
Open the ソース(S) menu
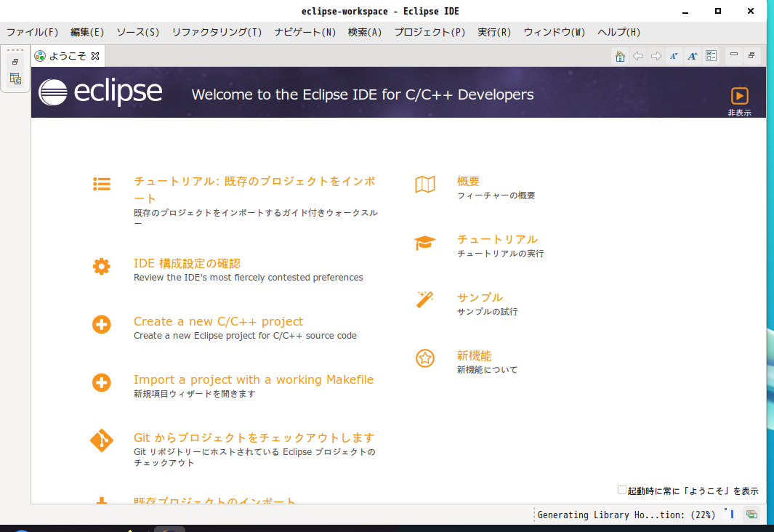pyautogui.click(x=137, y=33)
